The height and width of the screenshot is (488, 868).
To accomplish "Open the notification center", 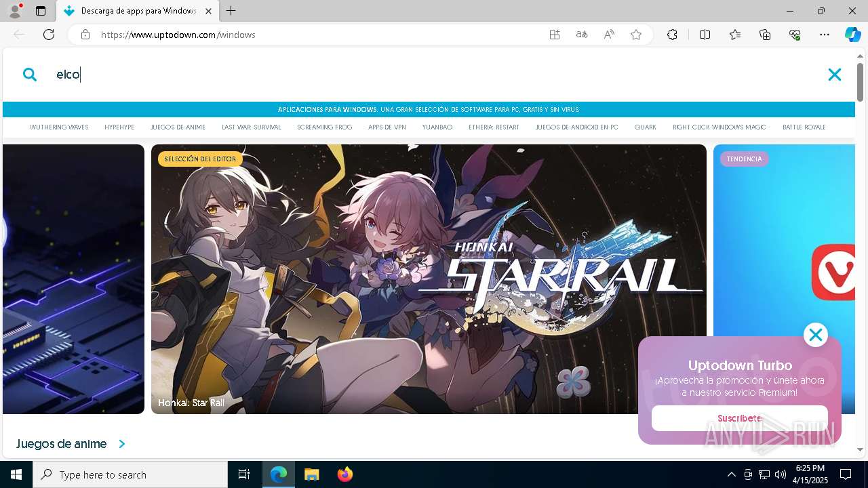I will [x=846, y=474].
